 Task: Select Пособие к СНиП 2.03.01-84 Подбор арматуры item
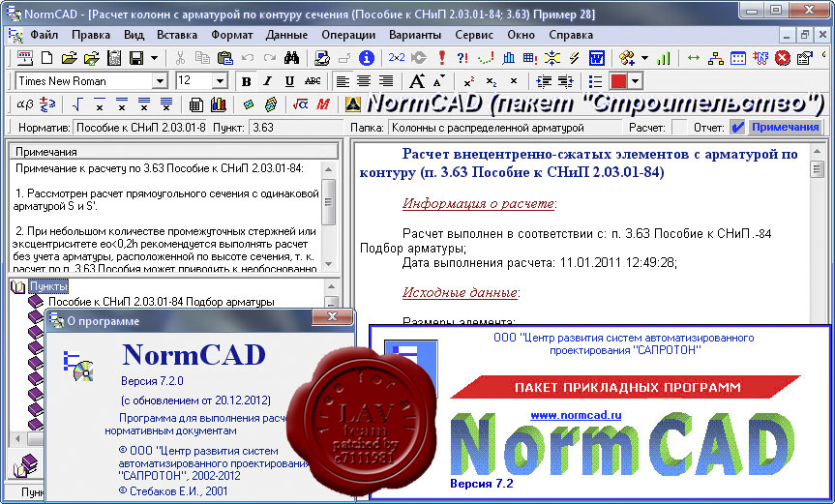pos(161,302)
